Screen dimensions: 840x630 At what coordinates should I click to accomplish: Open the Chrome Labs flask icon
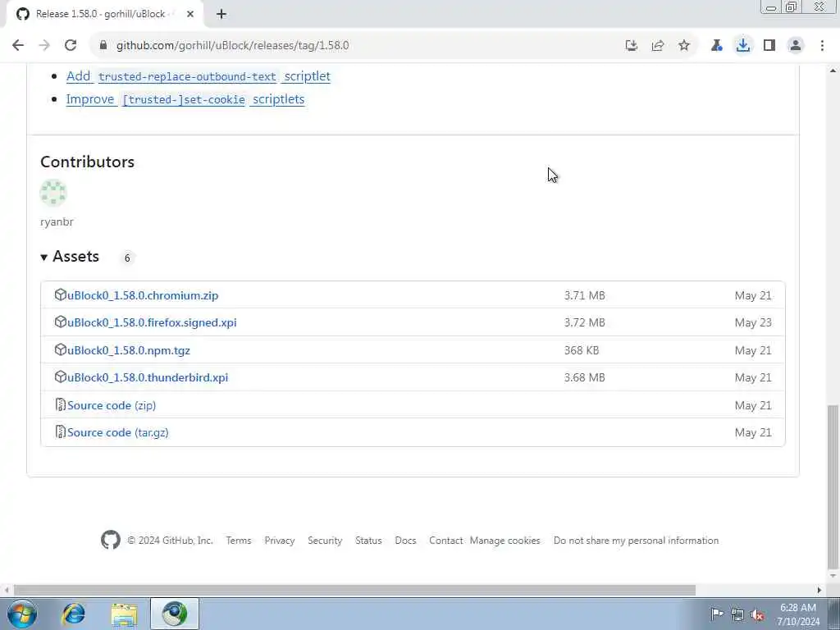coord(716,46)
